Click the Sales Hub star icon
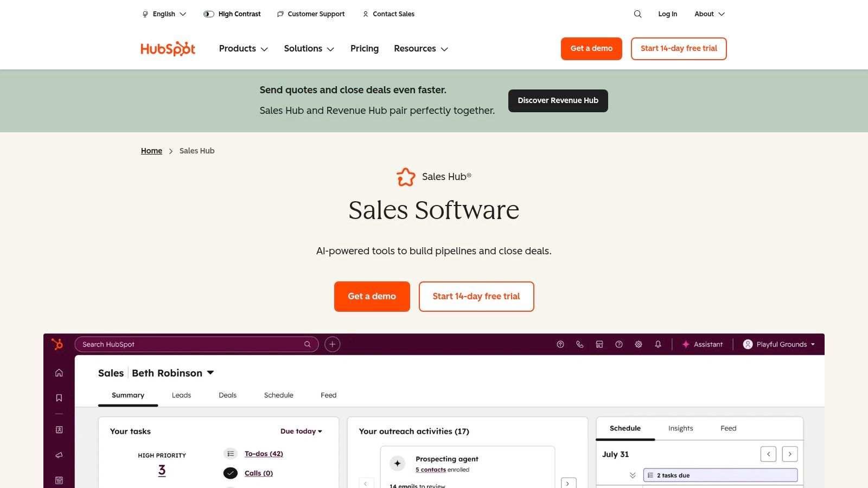This screenshot has width=868, height=488. tap(406, 177)
